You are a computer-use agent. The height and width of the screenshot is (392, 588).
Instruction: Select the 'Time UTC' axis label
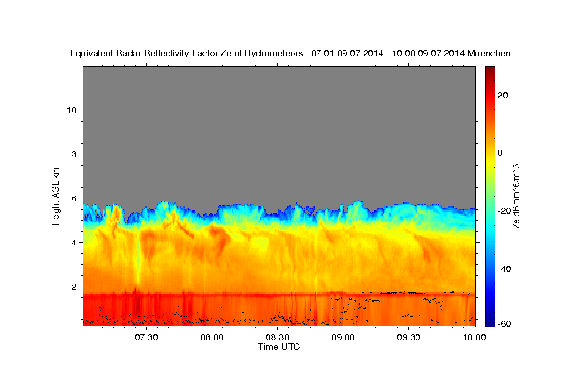(279, 347)
